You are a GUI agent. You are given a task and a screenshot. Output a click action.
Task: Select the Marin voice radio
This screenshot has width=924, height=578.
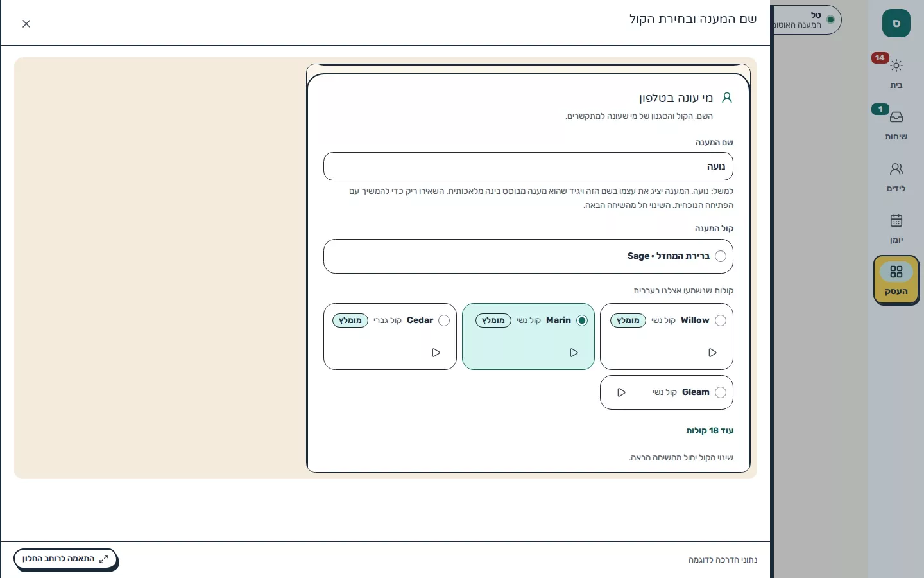pos(582,320)
